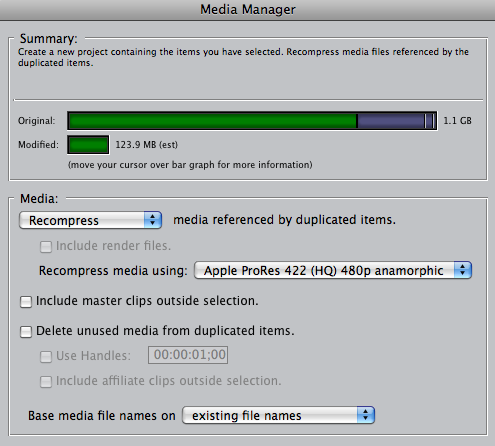Image resolution: width=495 pixels, height=446 pixels.
Task: Click the Recompress dropdown stepper arrows
Action: [x=153, y=220]
